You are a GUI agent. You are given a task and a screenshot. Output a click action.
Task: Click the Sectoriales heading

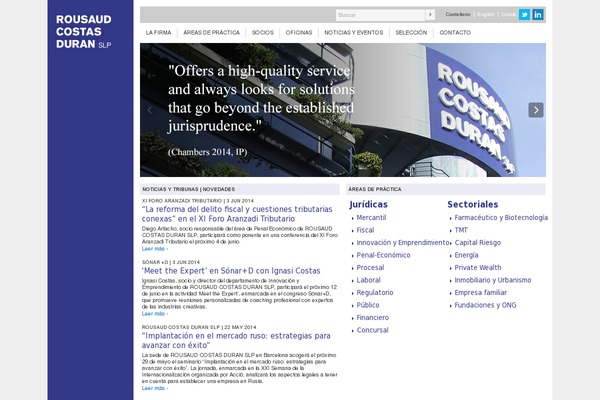tap(473, 204)
